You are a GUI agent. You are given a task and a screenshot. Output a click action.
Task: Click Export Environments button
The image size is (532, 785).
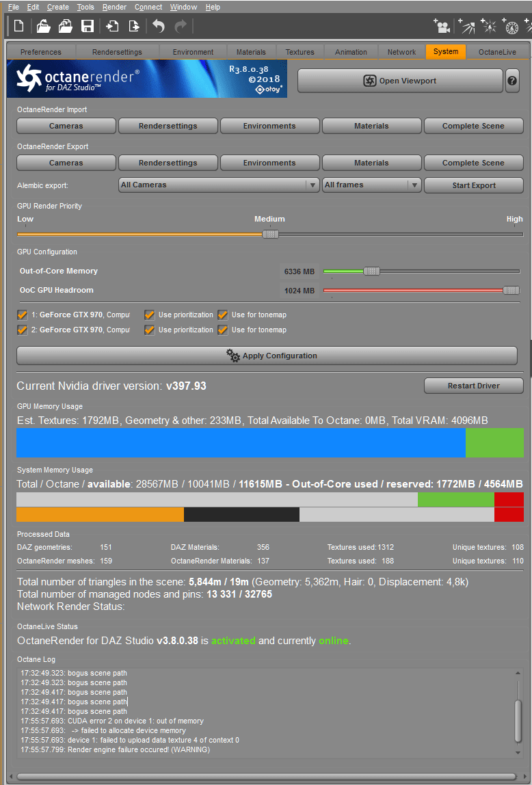coord(269,163)
